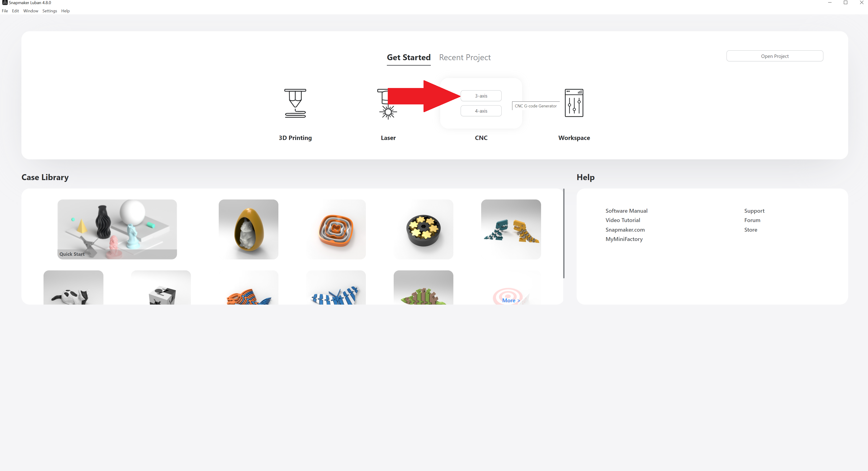Open the File menu

(5, 11)
